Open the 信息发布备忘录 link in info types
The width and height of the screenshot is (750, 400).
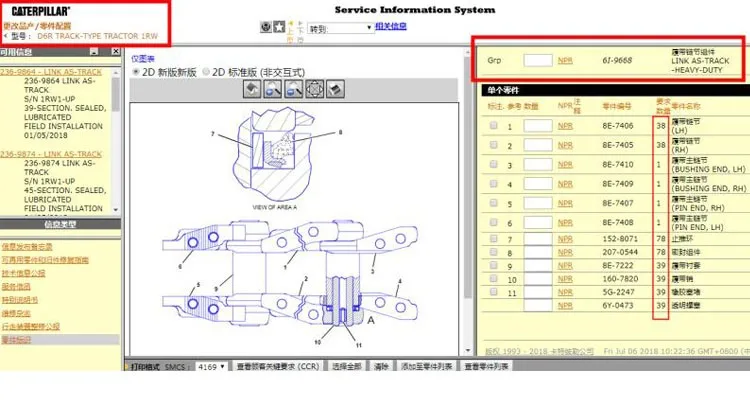click(27, 247)
